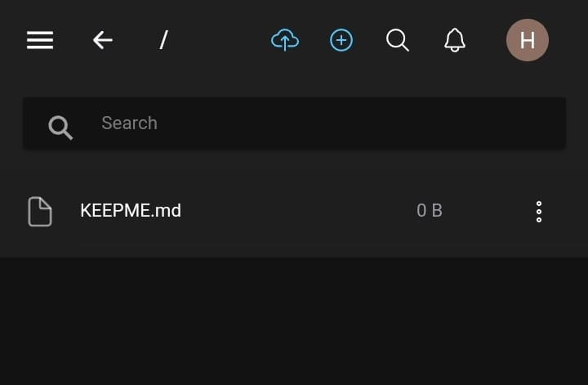Screen dimensions: 588x385
Task: Click blank header space left of upload icon
Action: [220, 40]
